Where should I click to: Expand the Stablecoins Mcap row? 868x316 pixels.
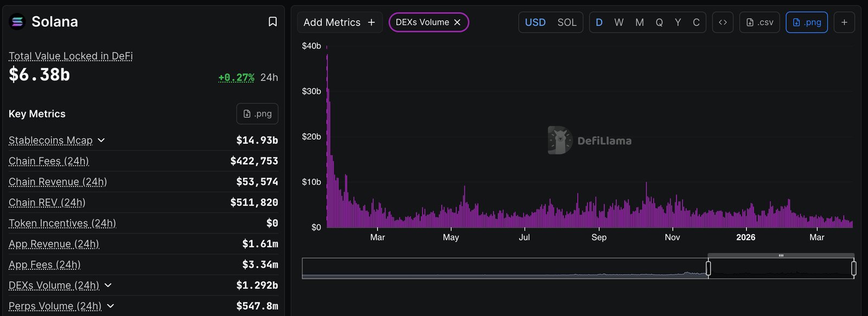(x=101, y=140)
